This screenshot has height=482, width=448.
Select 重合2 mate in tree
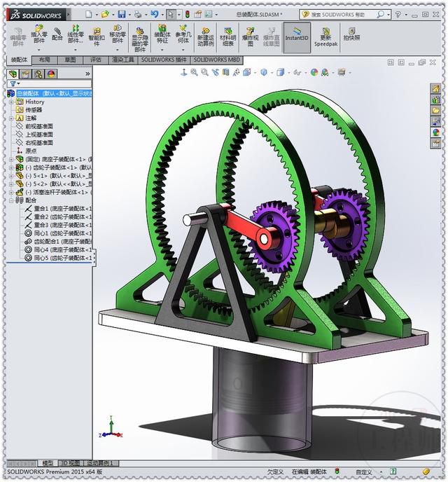(x=62, y=216)
